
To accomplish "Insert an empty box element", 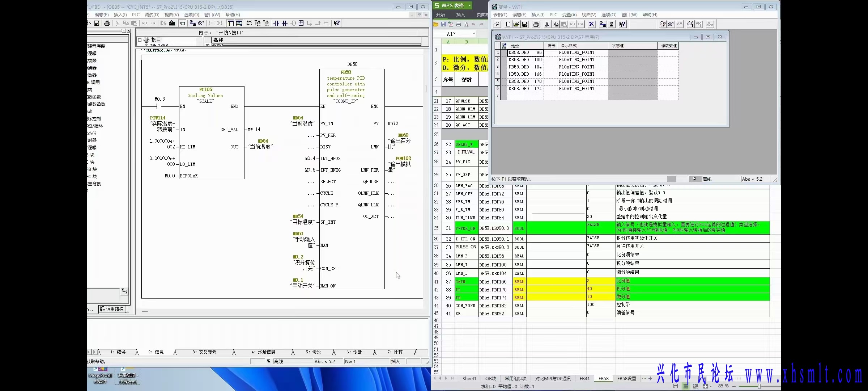I will pos(301,23).
